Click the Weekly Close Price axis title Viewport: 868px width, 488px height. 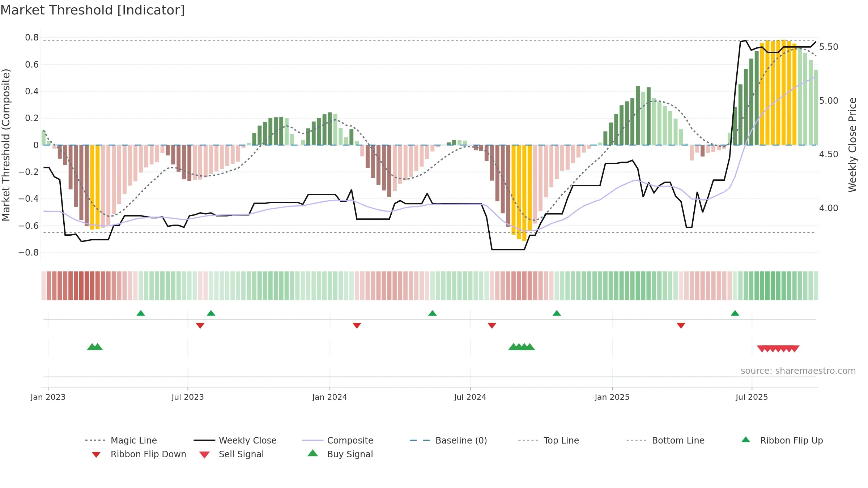(852, 145)
